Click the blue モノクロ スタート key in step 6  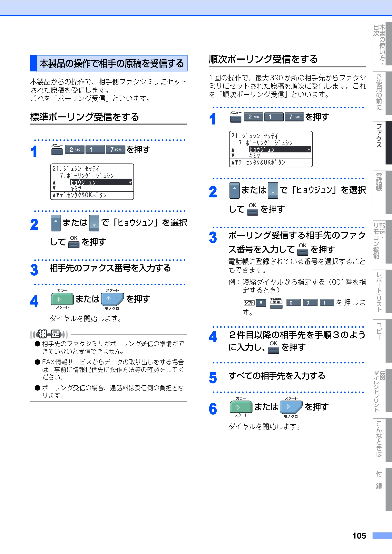coord(291,407)
